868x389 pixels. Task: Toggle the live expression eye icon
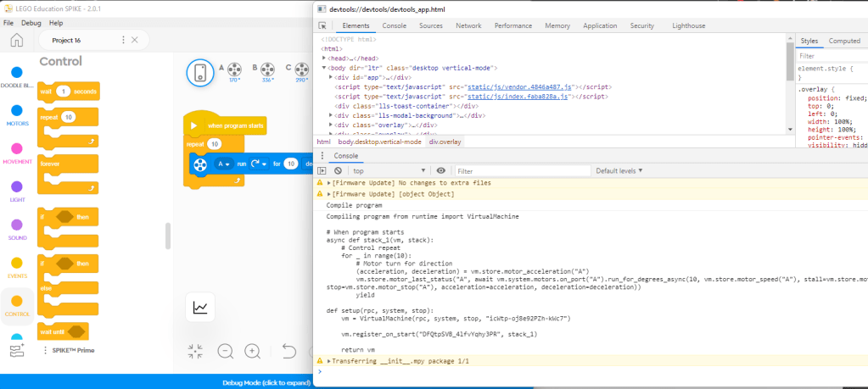[440, 170]
